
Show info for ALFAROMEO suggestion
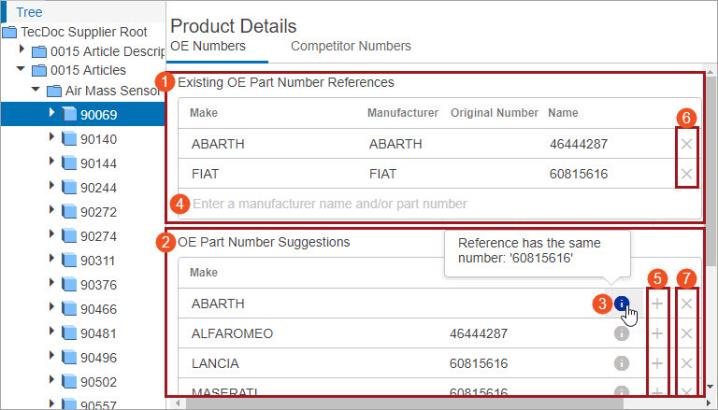pyautogui.click(x=621, y=333)
